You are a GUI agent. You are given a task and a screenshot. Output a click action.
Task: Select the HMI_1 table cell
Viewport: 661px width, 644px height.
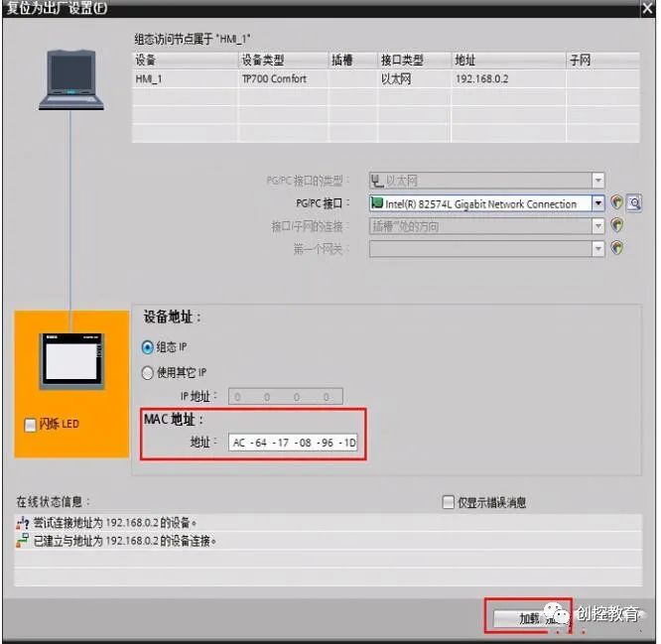point(185,78)
